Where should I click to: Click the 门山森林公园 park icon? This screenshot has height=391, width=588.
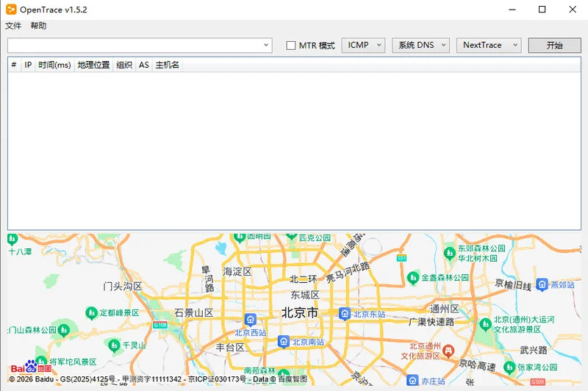click(x=64, y=330)
